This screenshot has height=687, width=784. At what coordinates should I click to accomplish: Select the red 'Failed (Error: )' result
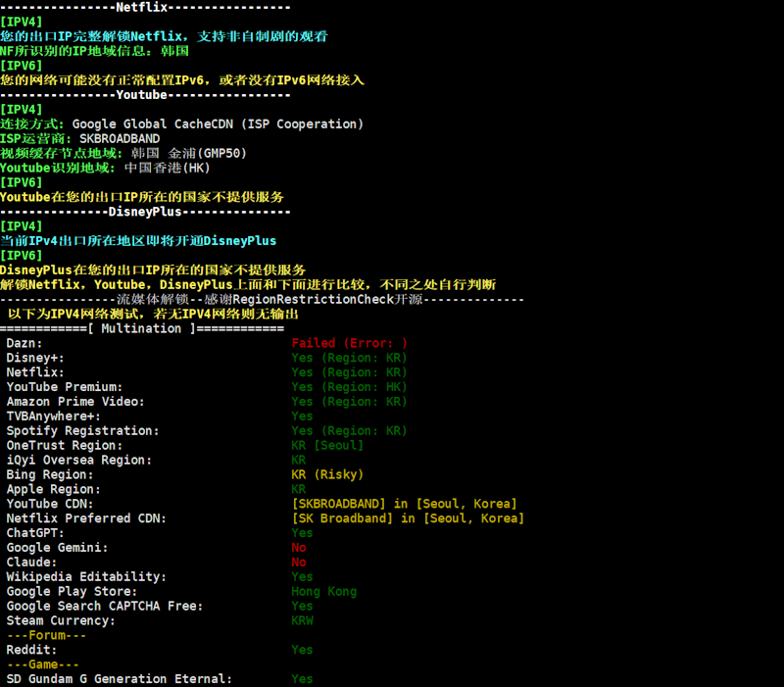[350, 343]
